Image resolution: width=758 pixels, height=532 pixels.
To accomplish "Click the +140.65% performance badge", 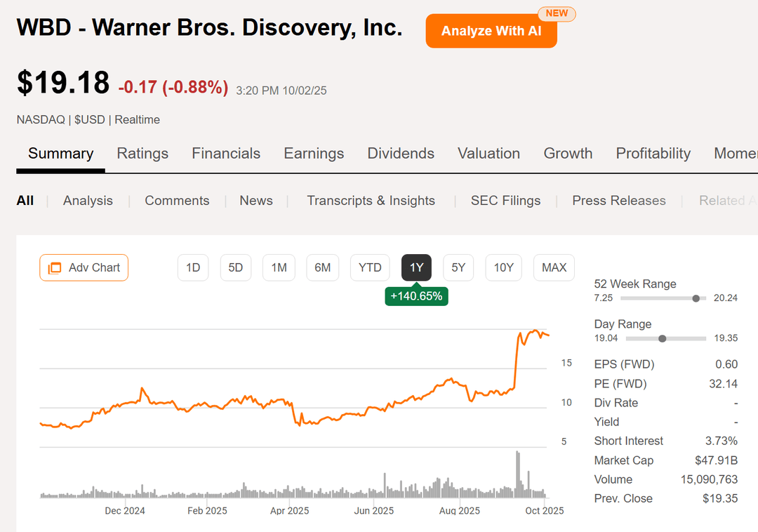I will (416, 297).
